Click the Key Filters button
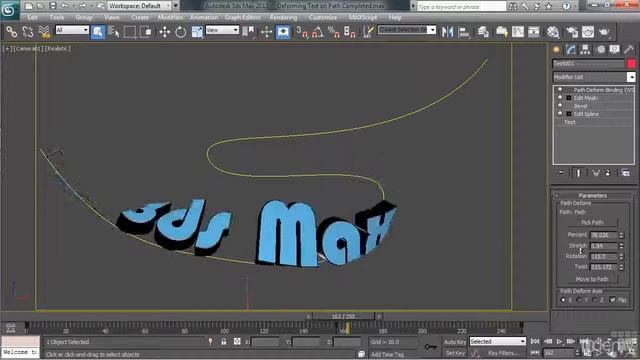 tap(503, 353)
